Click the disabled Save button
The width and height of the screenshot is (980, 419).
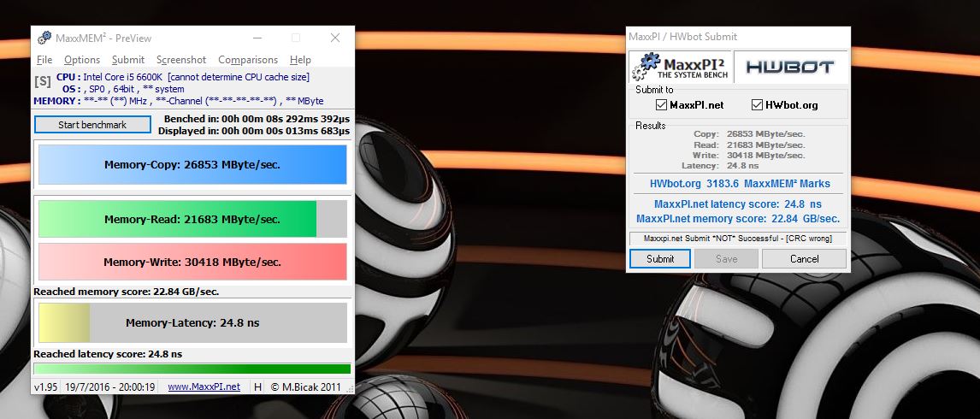726,259
